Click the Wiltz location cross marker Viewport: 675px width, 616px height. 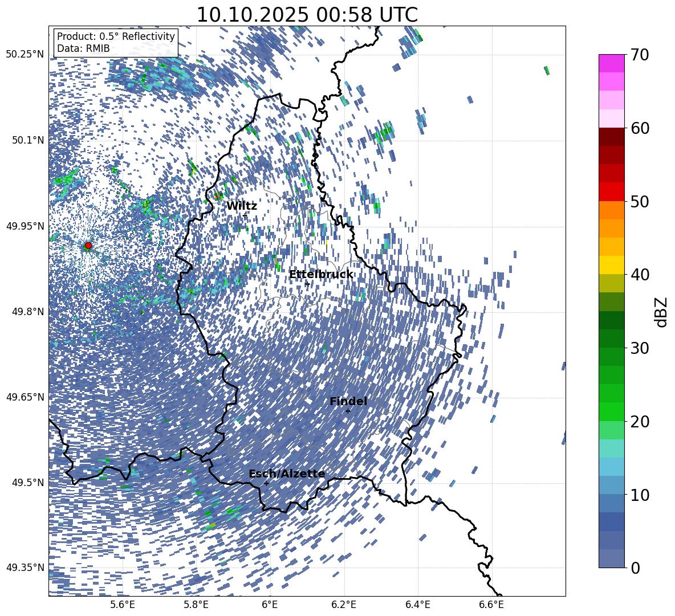pyautogui.click(x=245, y=215)
